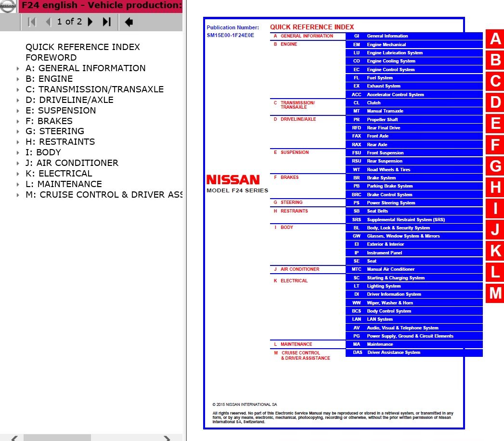This screenshot has height=441, width=504.
Task: Select the red section M index tab
Action: [495, 293]
